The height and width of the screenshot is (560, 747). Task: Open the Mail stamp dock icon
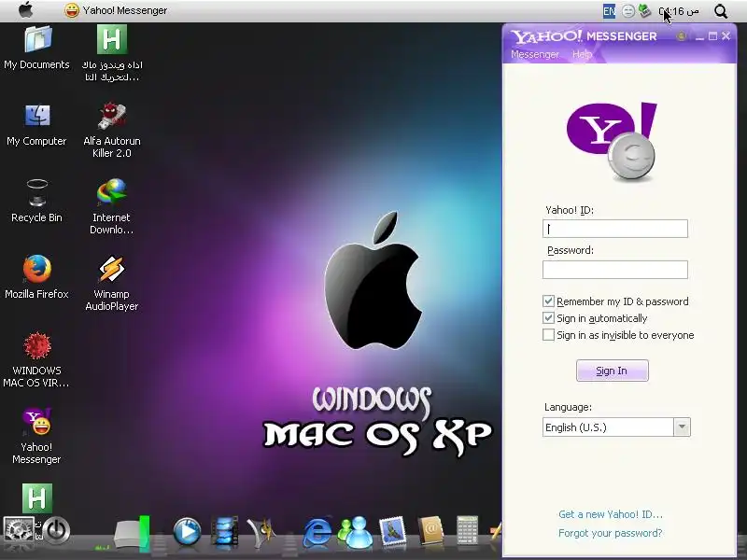pyautogui.click(x=393, y=531)
